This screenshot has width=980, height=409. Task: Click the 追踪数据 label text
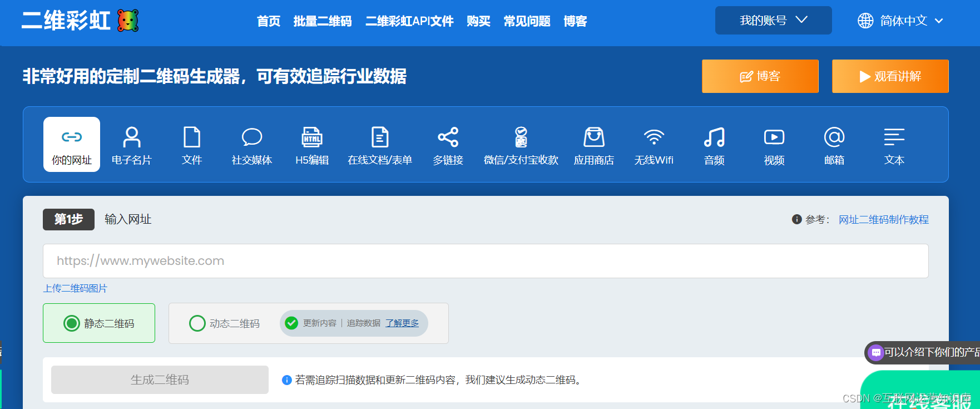point(364,323)
